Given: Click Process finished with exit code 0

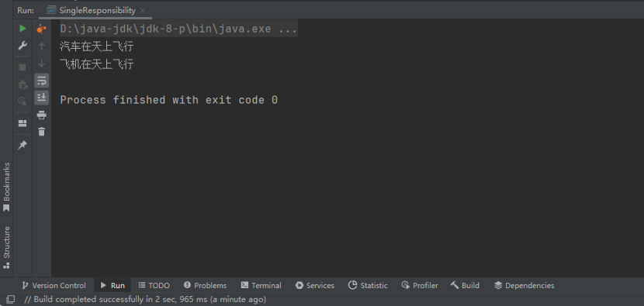Looking at the screenshot, I should pos(169,100).
